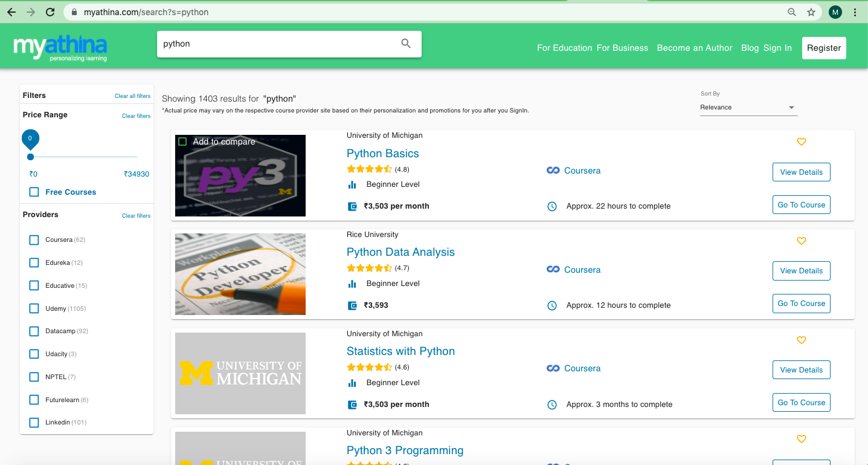Click clock icon on Python Basics card

(x=551, y=206)
